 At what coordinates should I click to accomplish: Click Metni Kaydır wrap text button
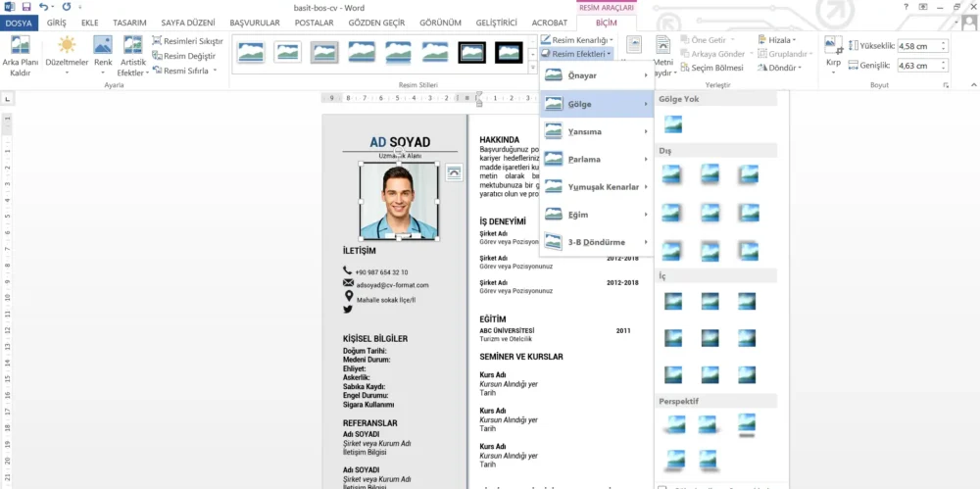662,55
